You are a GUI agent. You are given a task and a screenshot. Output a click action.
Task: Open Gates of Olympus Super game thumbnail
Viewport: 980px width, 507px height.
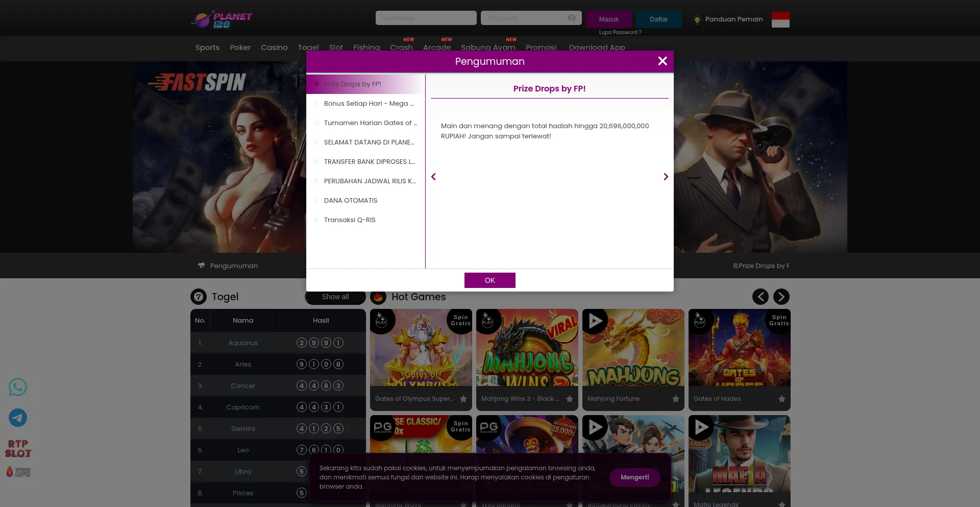[x=421, y=348]
